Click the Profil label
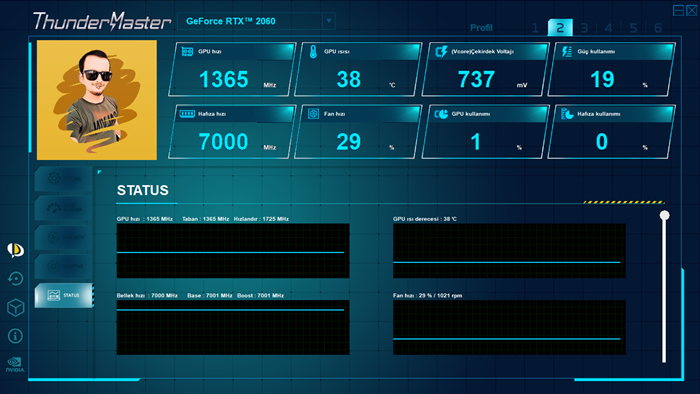700x394 pixels. point(481,28)
